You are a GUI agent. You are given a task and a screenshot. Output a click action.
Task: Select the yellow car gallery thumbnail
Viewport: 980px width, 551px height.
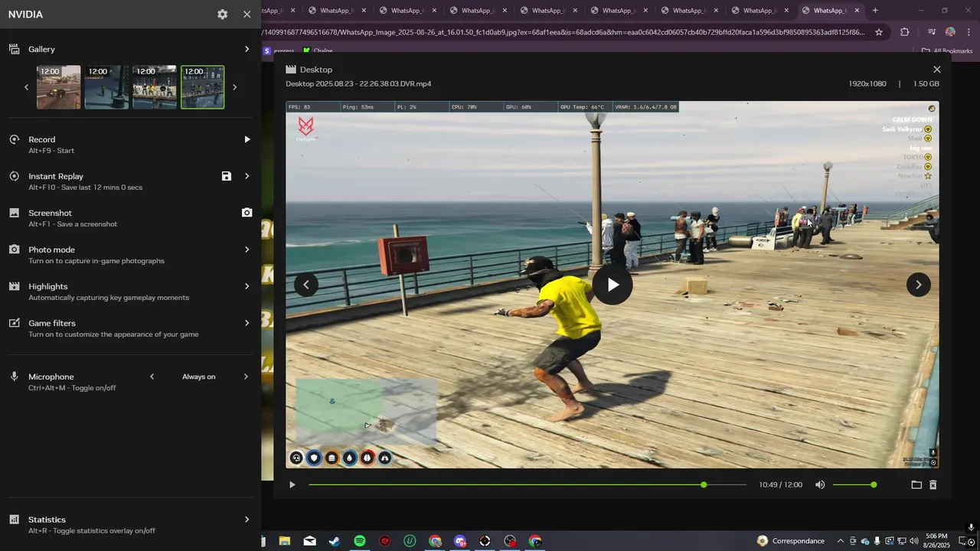[x=58, y=87]
